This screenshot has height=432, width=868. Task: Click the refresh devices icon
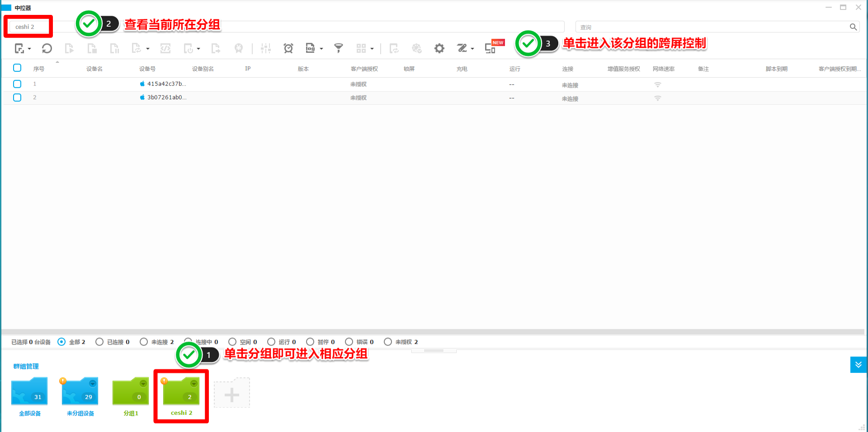47,48
